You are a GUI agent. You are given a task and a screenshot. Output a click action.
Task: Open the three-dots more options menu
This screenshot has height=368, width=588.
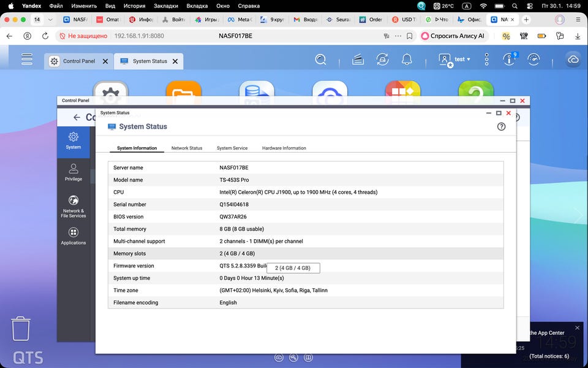tap(487, 59)
